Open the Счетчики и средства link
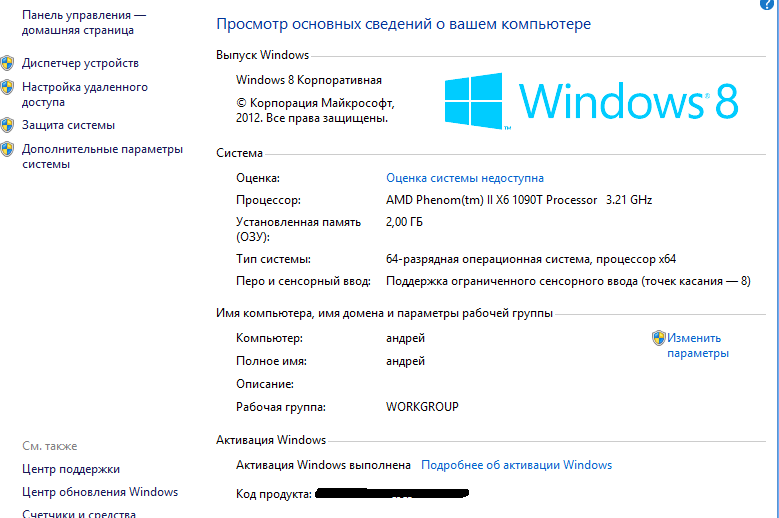This screenshot has height=518, width=779. coord(78,513)
